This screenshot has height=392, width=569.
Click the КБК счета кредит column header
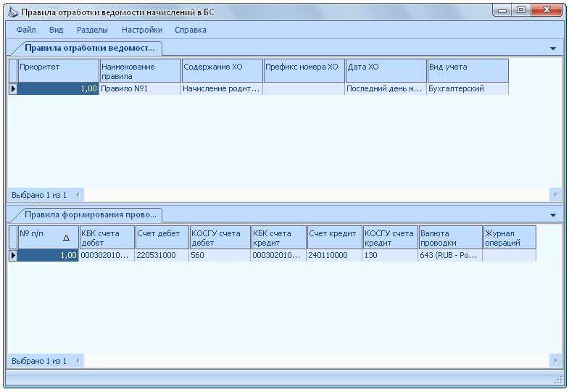tap(279, 238)
